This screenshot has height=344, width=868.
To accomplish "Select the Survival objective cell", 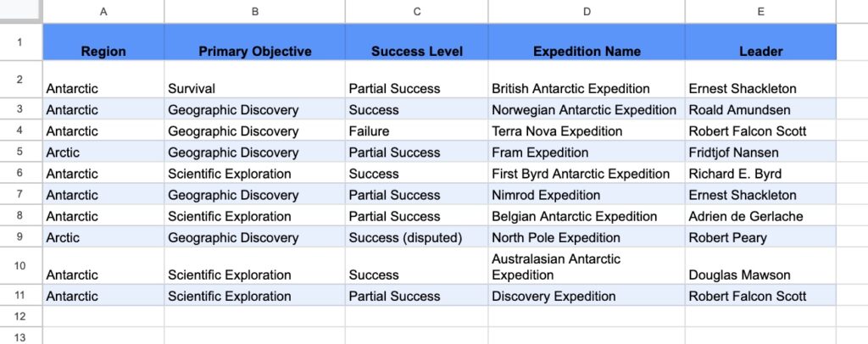I will click(x=192, y=88).
